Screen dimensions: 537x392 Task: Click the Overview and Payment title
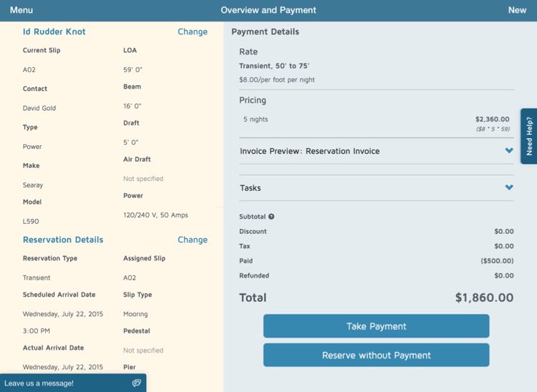click(x=268, y=10)
